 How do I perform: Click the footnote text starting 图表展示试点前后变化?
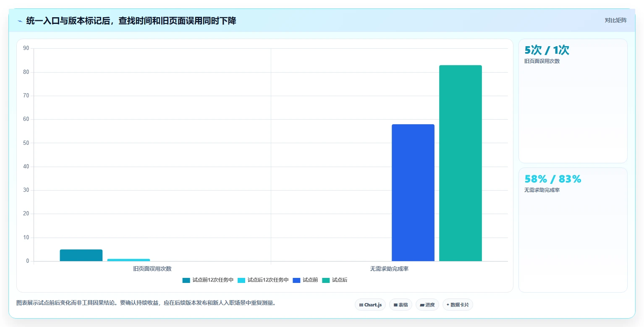(147, 303)
